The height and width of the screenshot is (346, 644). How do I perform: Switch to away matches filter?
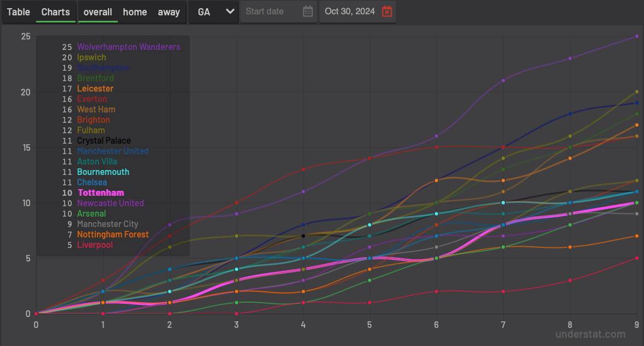coord(169,12)
